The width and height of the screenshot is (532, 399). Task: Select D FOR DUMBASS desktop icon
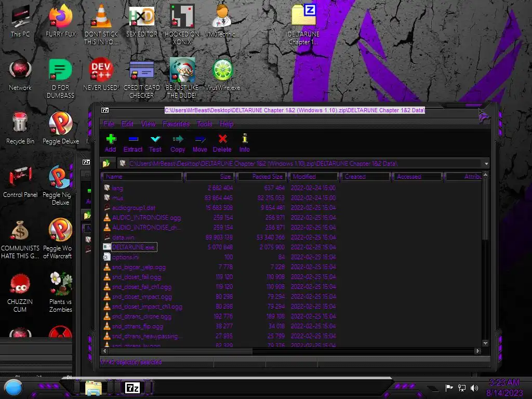click(60, 79)
